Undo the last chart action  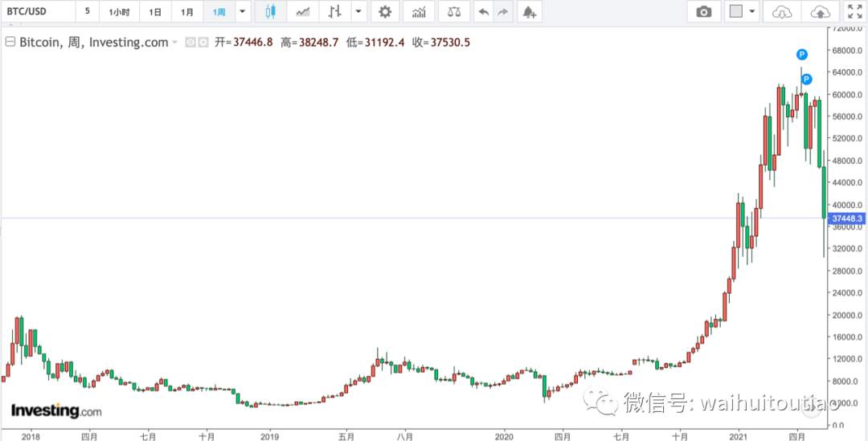(484, 11)
